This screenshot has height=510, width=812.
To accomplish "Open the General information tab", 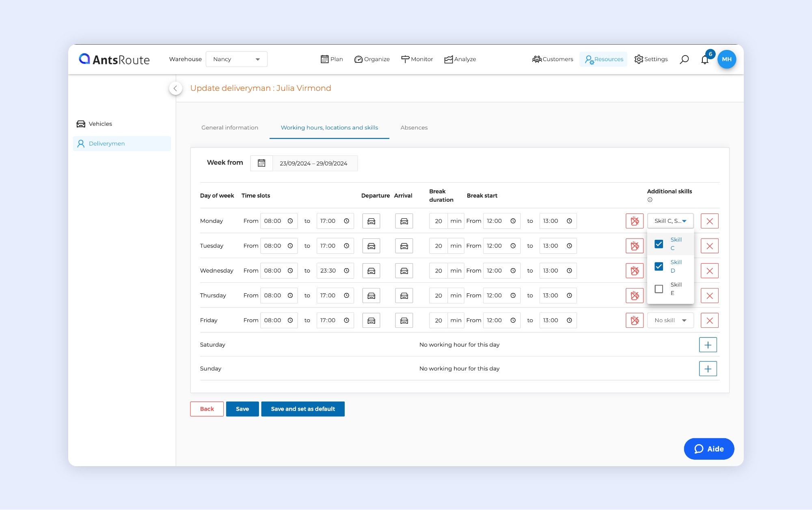I will tap(229, 127).
